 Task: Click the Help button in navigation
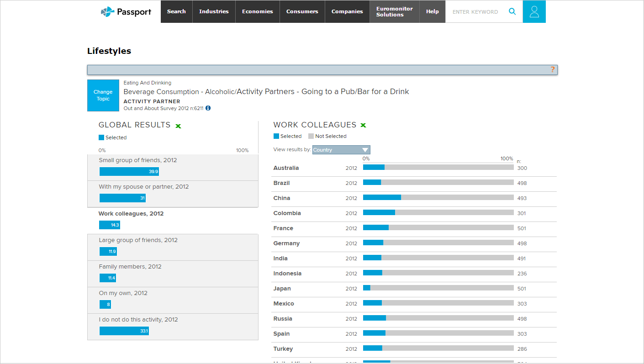coord(432,12)
